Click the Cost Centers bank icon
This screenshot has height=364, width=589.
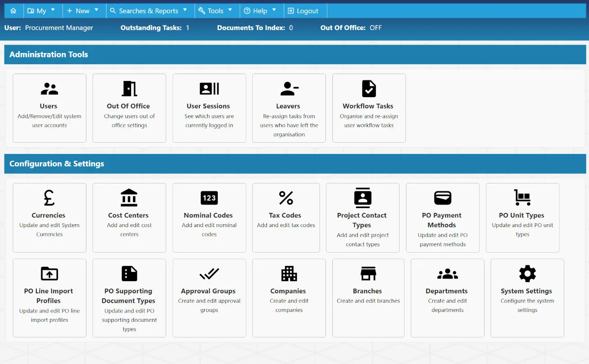click(129, 198)
